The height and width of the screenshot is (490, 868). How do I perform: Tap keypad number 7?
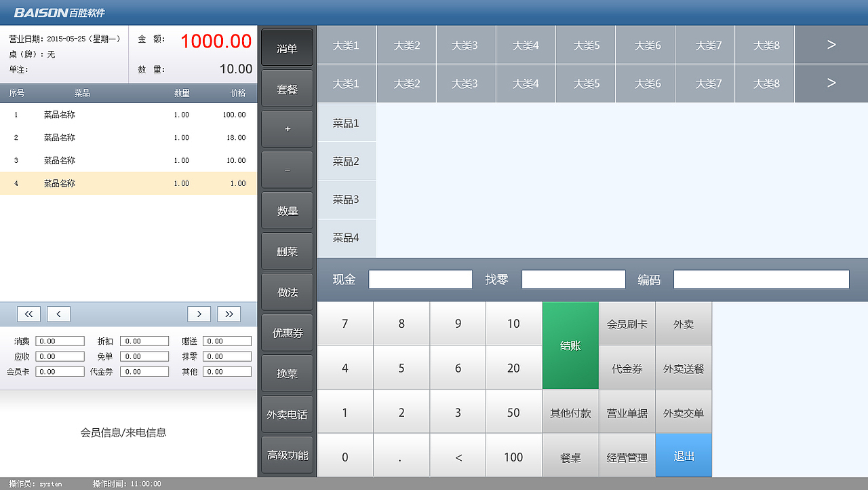point(345,324)
